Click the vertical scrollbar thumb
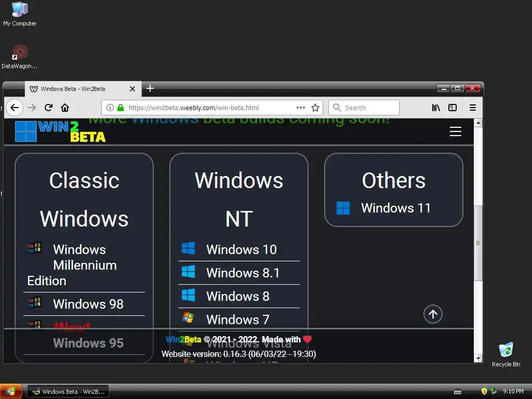Viewport: 532px width, 399px height. (478, 243)
